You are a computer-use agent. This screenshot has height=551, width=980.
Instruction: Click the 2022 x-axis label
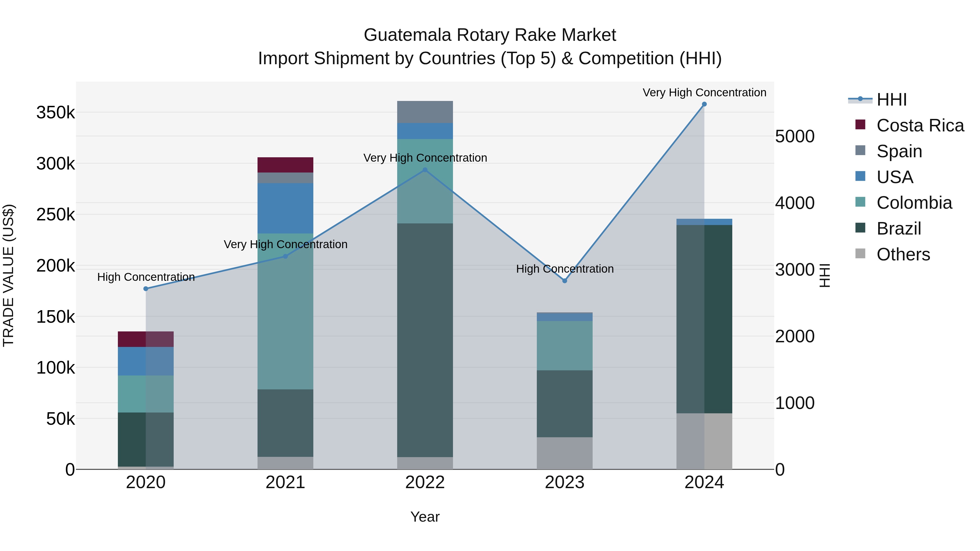pyautogui.click(x=425, y=482)
